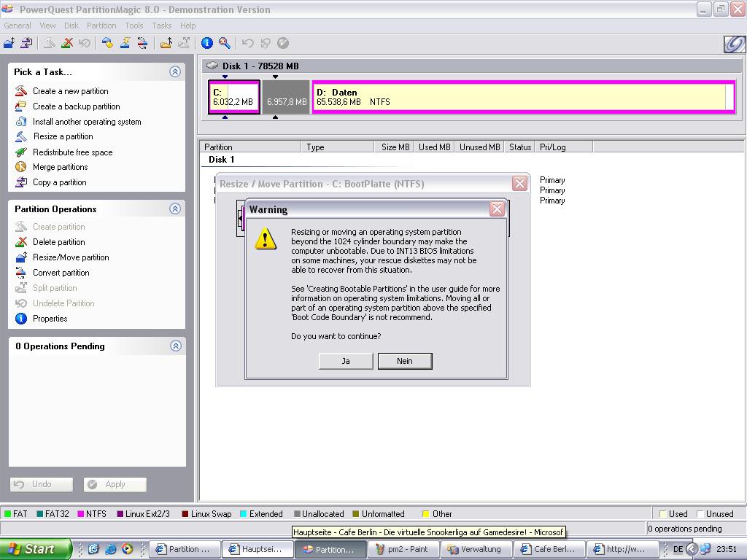
Task: Collapse the Operations Pending panel
Action: point(175,346)
